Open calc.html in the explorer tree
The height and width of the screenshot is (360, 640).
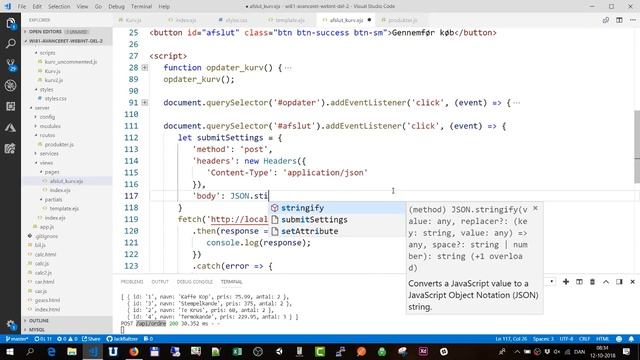point(45,254)
